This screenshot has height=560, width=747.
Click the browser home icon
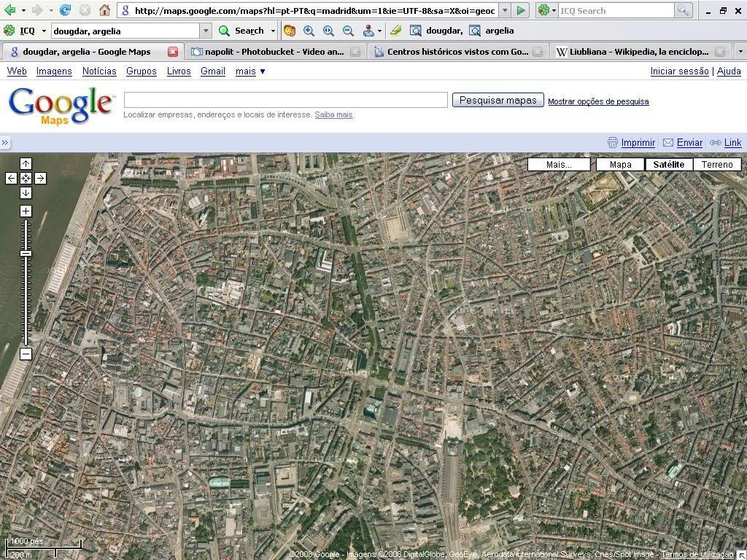point(104,11)
